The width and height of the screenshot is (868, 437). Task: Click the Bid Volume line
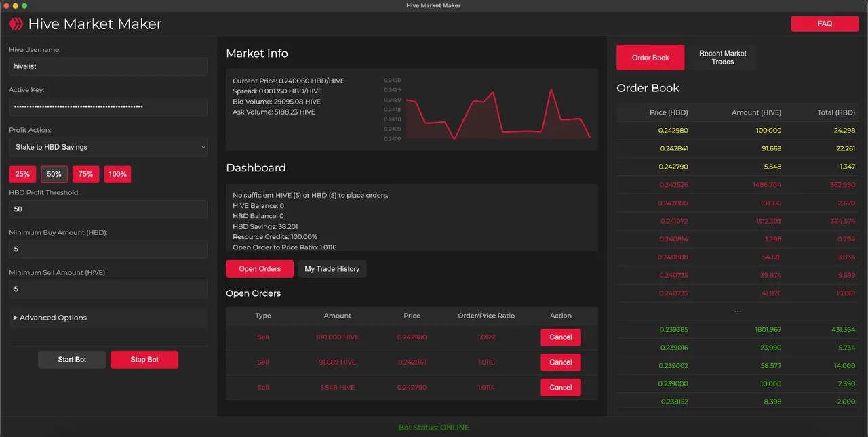[x=277, y=102]
